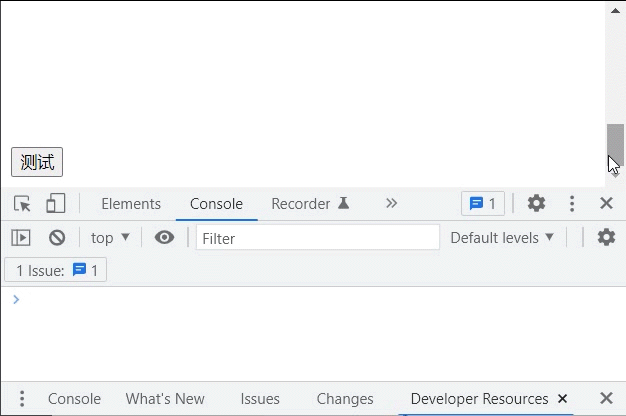This screenshot has height=416, width=626.
Task: Click the page's vertical scrollbar thumb
Action: [615, 145]
